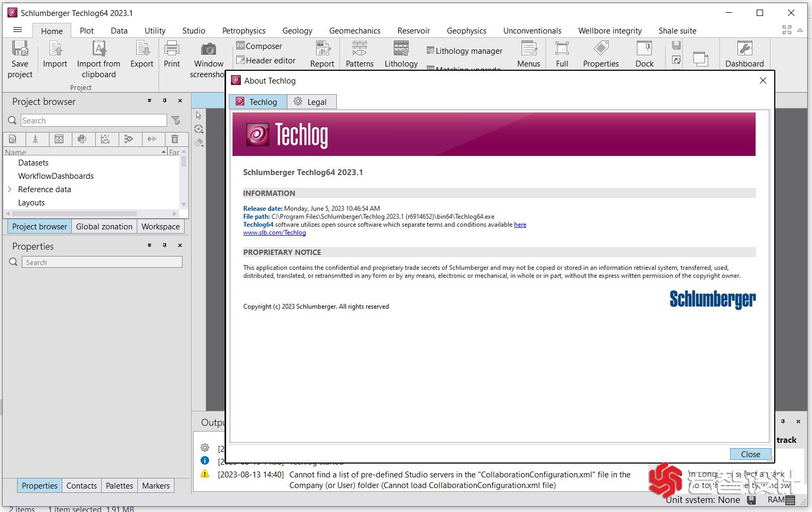Click the Print icon
Viewport: 812px width, 512px height.
click(172, 49)
